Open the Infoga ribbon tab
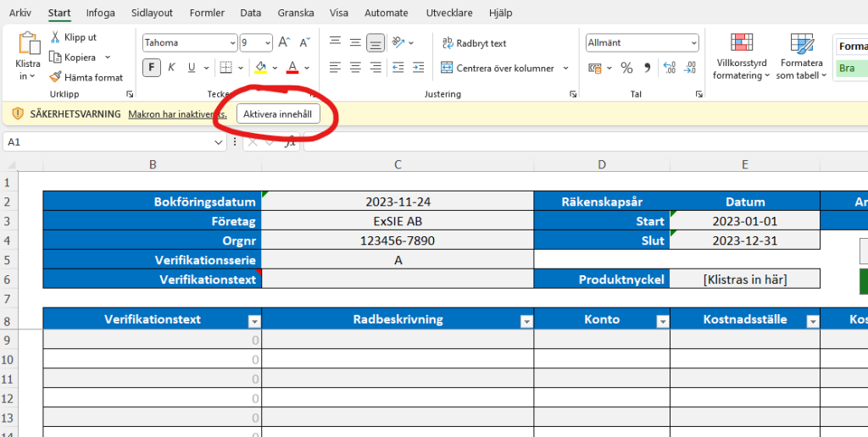 point(100,13)
